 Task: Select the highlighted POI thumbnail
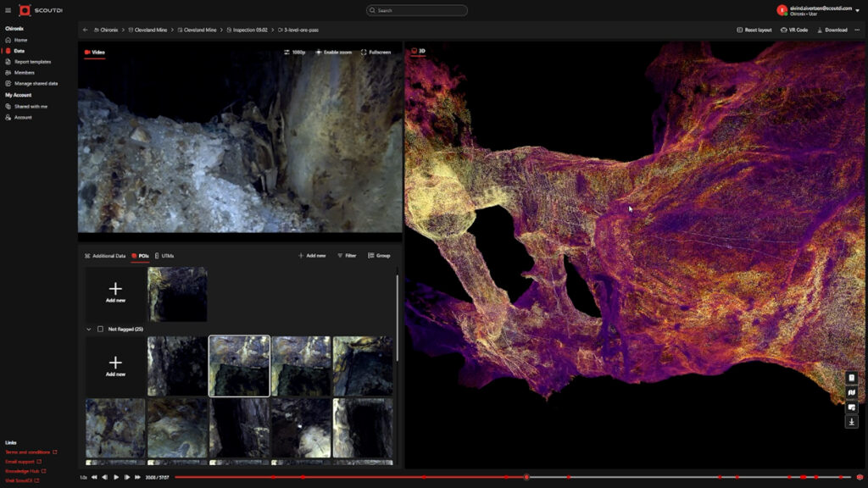(239, 366)
